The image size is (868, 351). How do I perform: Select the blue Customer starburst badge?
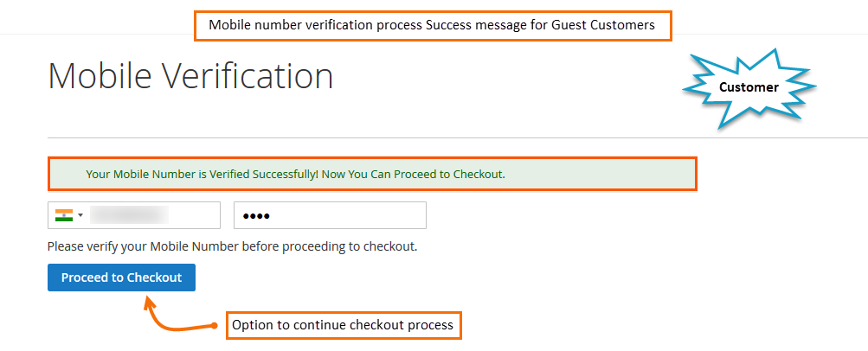point(749,88)
